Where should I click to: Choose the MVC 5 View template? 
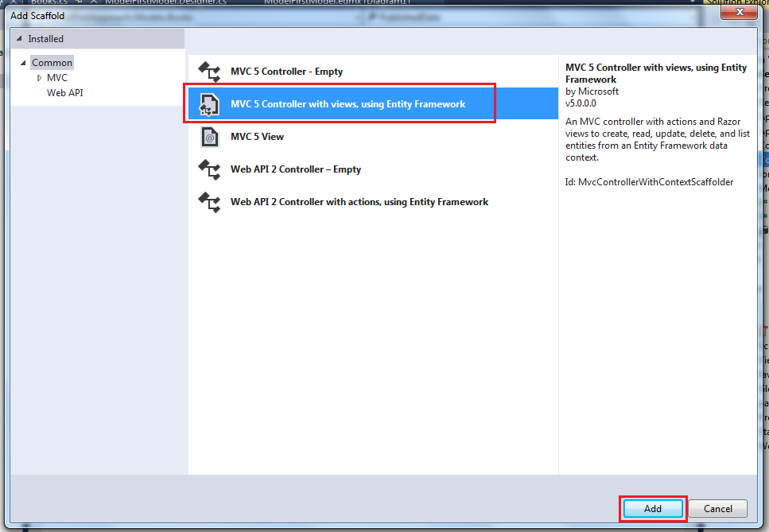point(373,137)
